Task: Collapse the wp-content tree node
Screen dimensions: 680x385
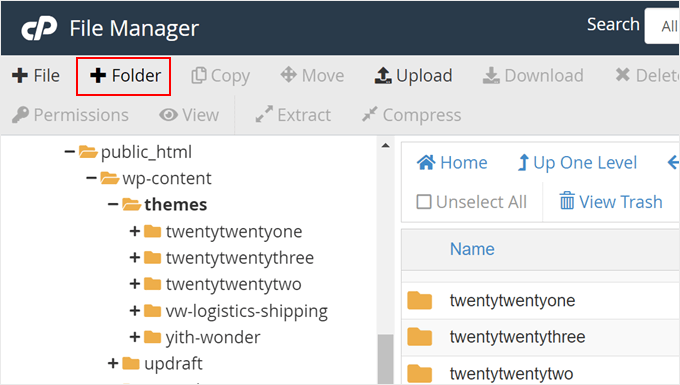Action: tap(91, 178)
